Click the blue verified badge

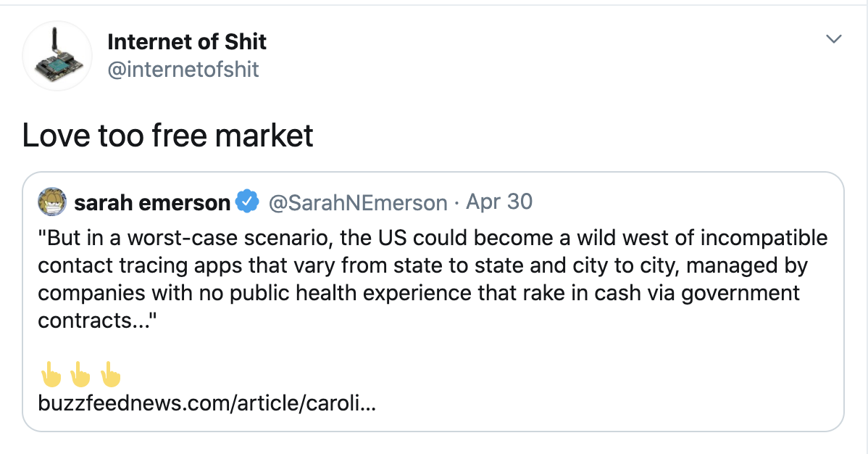[246, 202]
